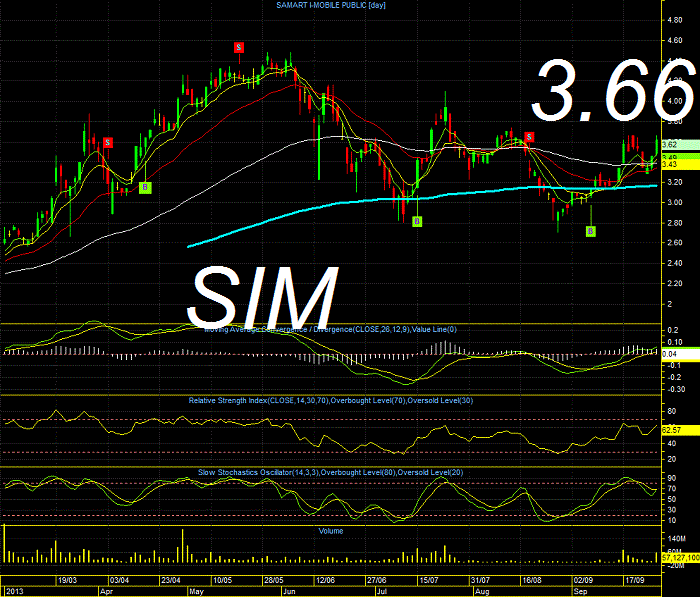Click the 15/07 date label
Image resolution: width=700 pixels, height=597 pixels.
pos(429,580)
